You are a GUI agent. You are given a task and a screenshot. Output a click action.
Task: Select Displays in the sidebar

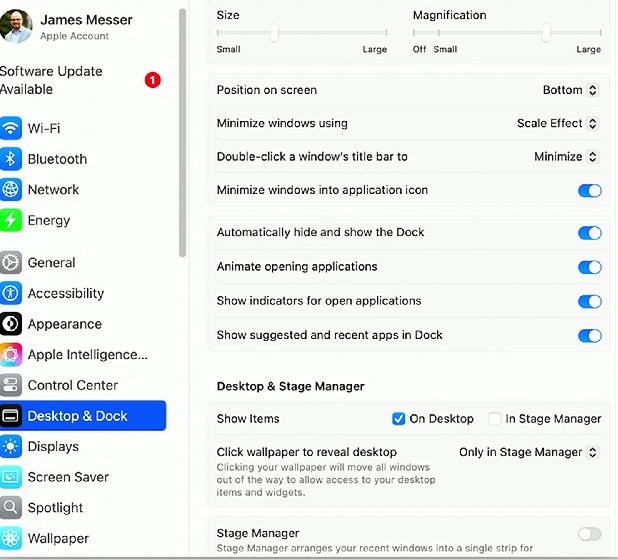[83, 446]
